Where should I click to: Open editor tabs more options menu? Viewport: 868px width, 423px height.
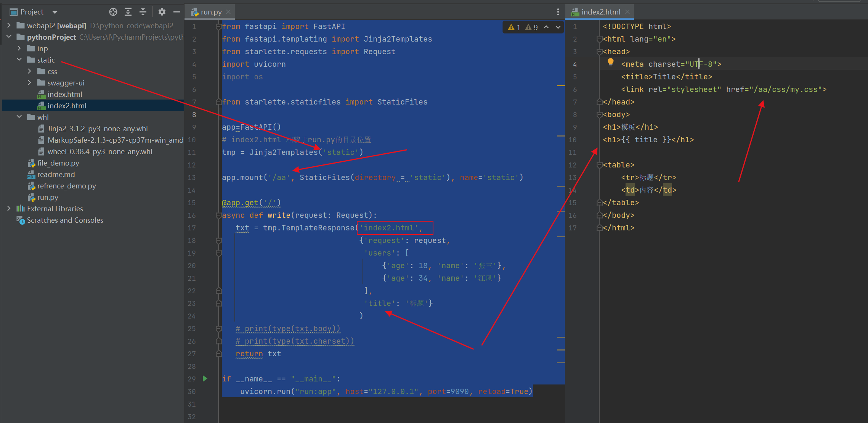pyautogui.click(x=558, y=12)
